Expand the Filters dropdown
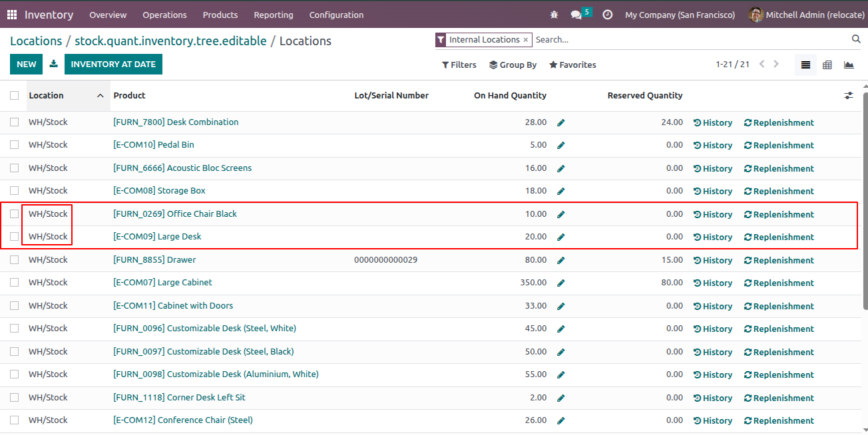 point(459,65)
